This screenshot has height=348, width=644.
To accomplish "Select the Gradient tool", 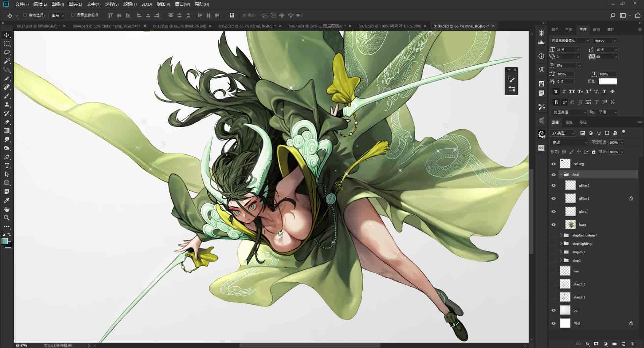I will click(7, 131).
